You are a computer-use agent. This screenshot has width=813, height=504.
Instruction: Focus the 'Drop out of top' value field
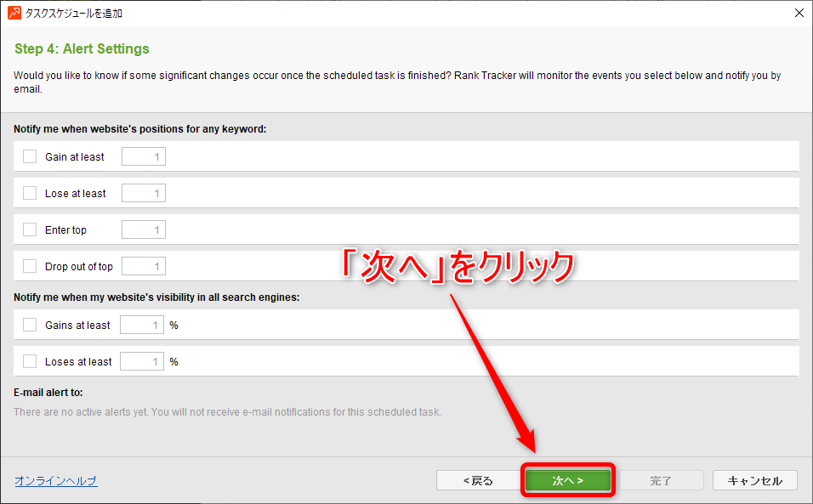pos(143,266)
